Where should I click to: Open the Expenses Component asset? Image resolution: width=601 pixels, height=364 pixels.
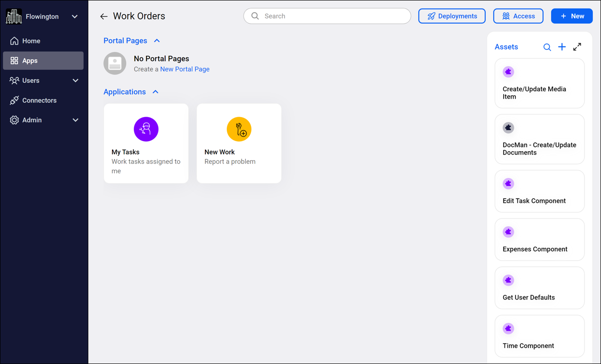click(x=539, y=240)
